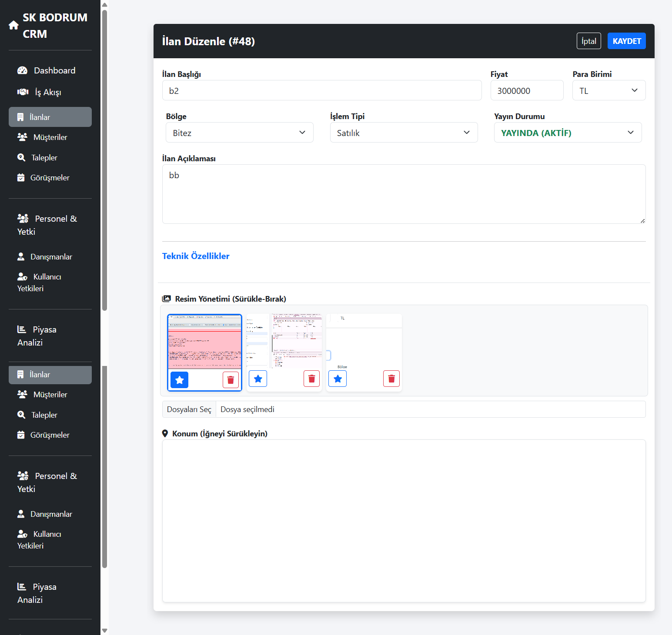Set first image as cover with star

[179, 380]
